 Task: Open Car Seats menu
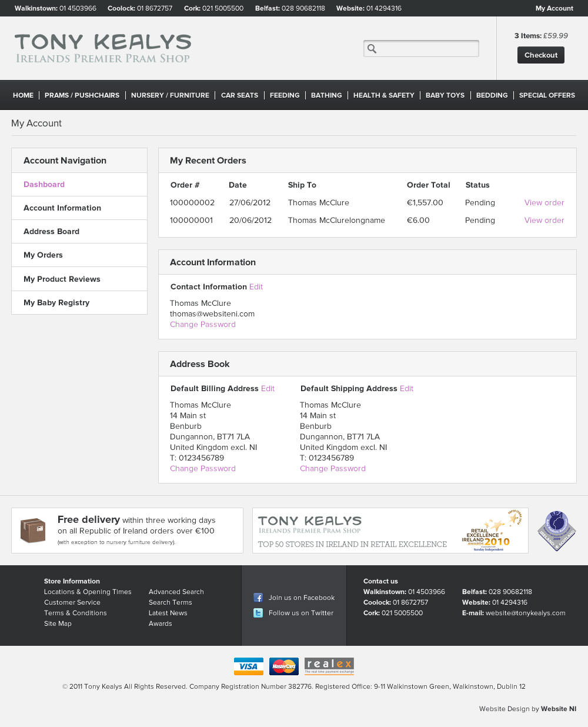pyautogui.click(x=239, y=95)
